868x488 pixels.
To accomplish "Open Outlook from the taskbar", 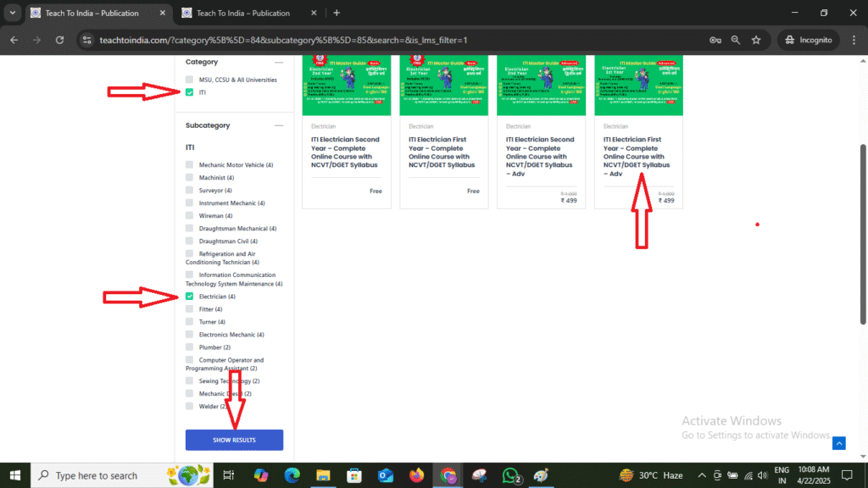I will click(x=386, y=475).
